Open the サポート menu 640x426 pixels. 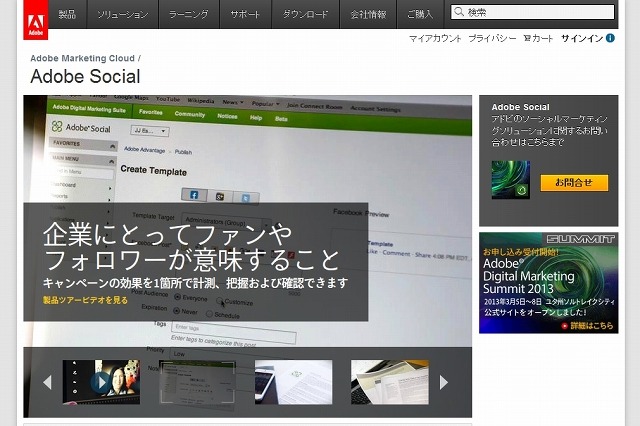coord(245,14)
